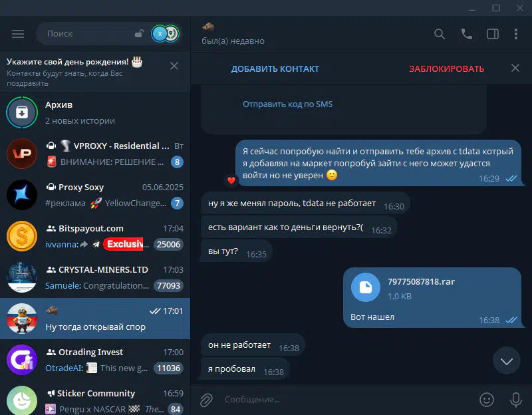The width and height of the screenshot is (532, 415).
Task: Open the hamburger main menu
Action: coord(18,34)
